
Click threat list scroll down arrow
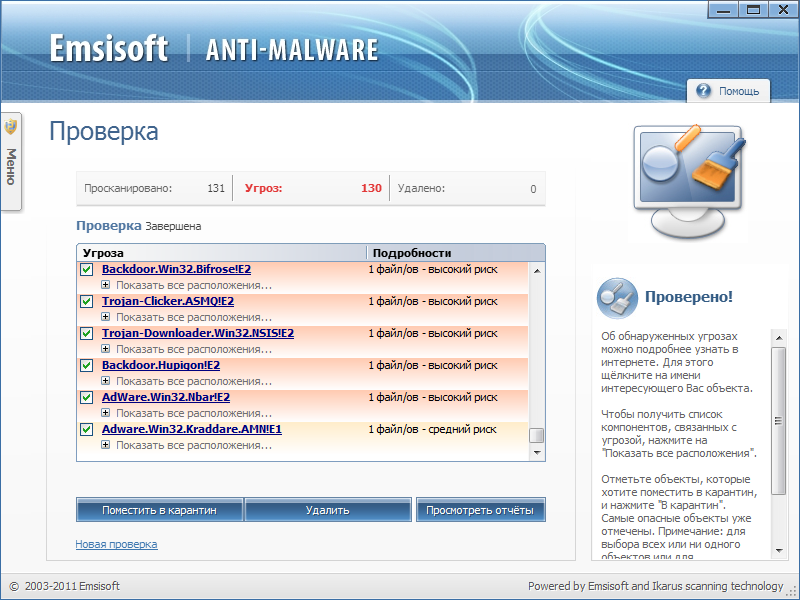coord(536,453)
